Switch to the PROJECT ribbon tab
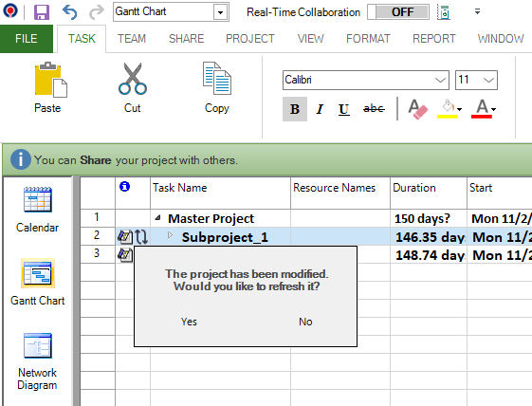532x406 pixels. tap(250, 39)
